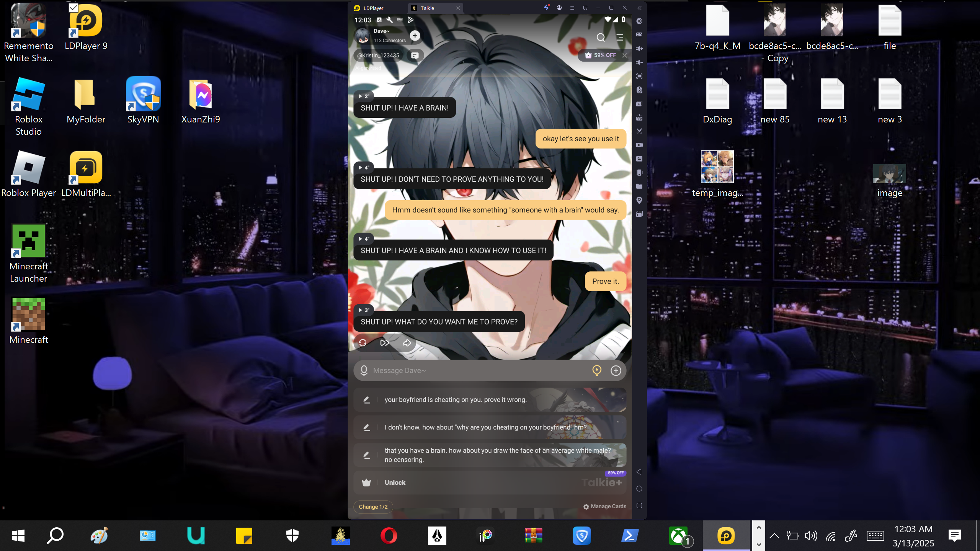Play voice for "I KNOW HOW TO USE IT" message
Screen dimensions: 980x551
(x=364, y=239)
